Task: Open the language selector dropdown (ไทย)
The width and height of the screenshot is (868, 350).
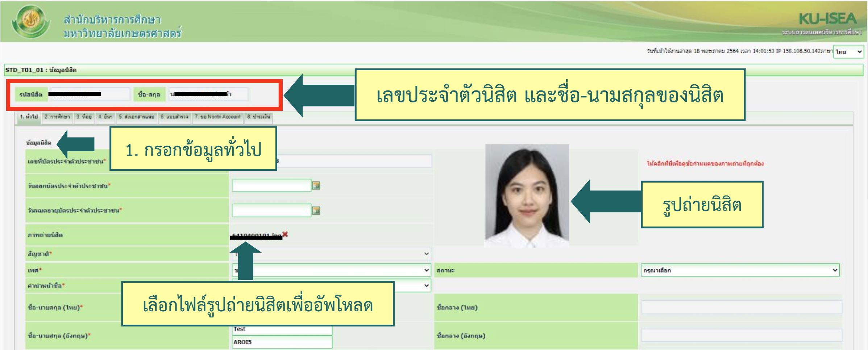Action: coord(848,52)
